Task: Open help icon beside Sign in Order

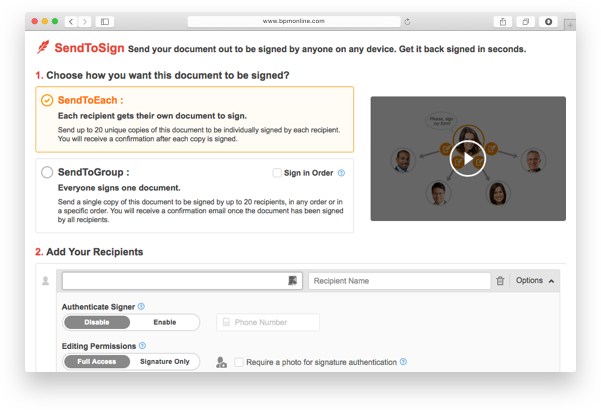Action: point(341,173)
